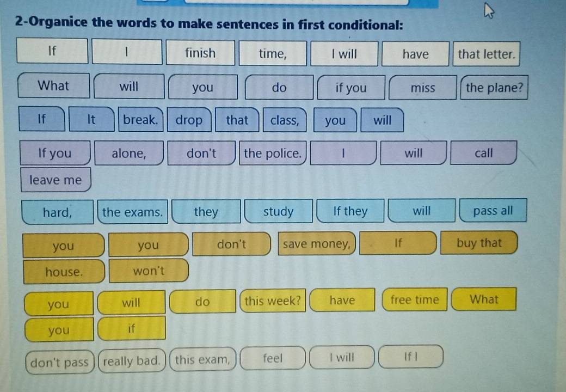Click the 'this week?' tile
The height and width of the screenshot is (392, 566).
point(273,301)
